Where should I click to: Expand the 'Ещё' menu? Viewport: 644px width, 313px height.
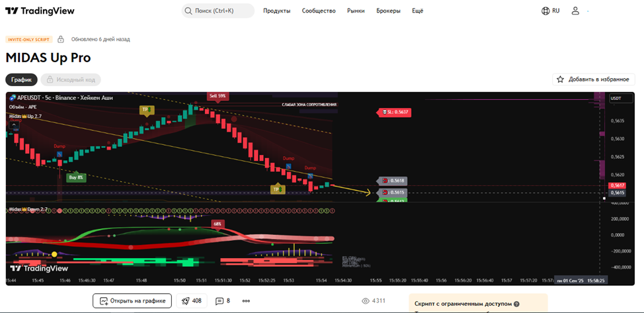pyautogui.click(x=417, y=11)
